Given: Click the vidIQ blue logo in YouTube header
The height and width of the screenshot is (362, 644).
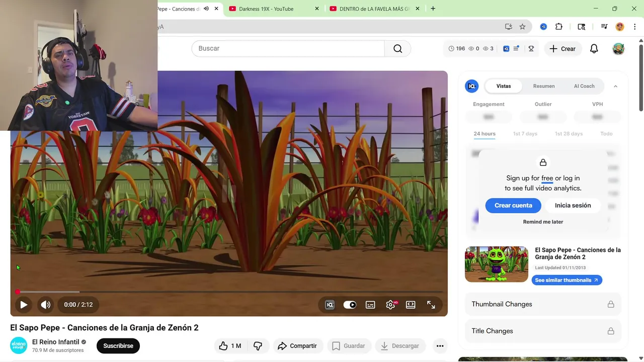Looking at the screenshot, I should pyautogui.click(x=506, y=49).
